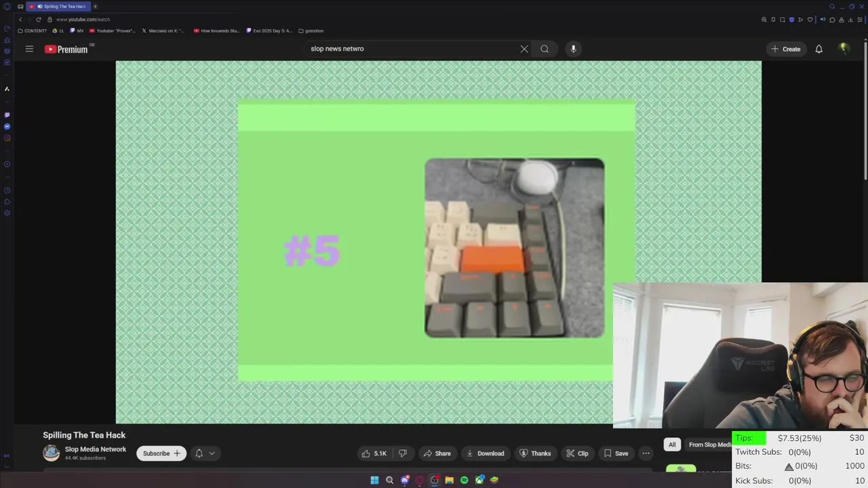Open Youtuber "Proves" bookmark

[113, 30]
